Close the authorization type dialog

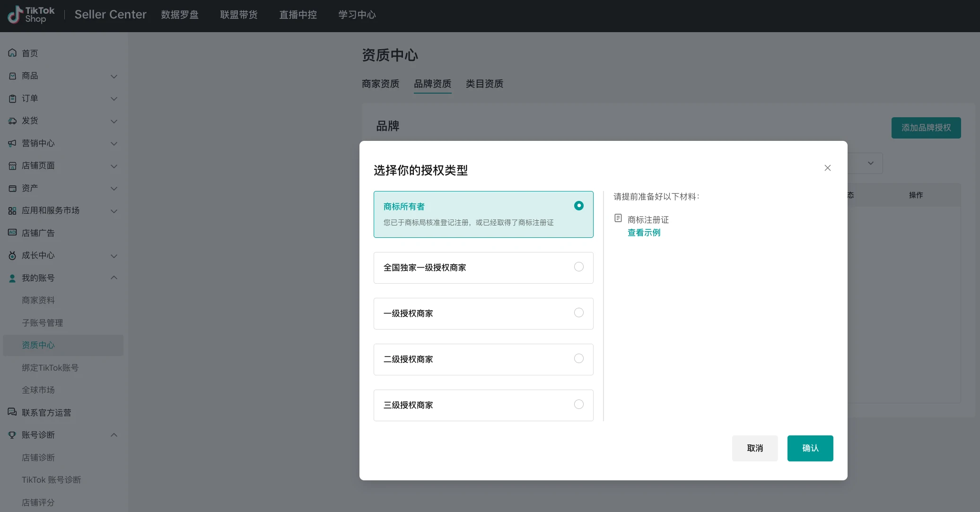tap(827, 168)
